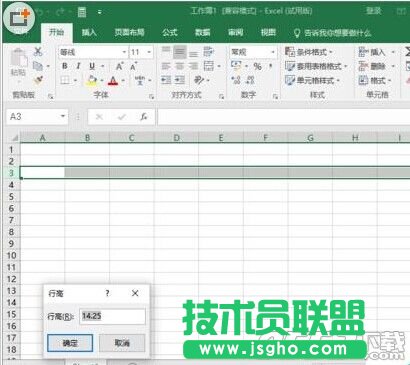This screenshot has width=410, height=365.
Task: Open the number format 常规 dropdown
Action: (x=273, y=52)
